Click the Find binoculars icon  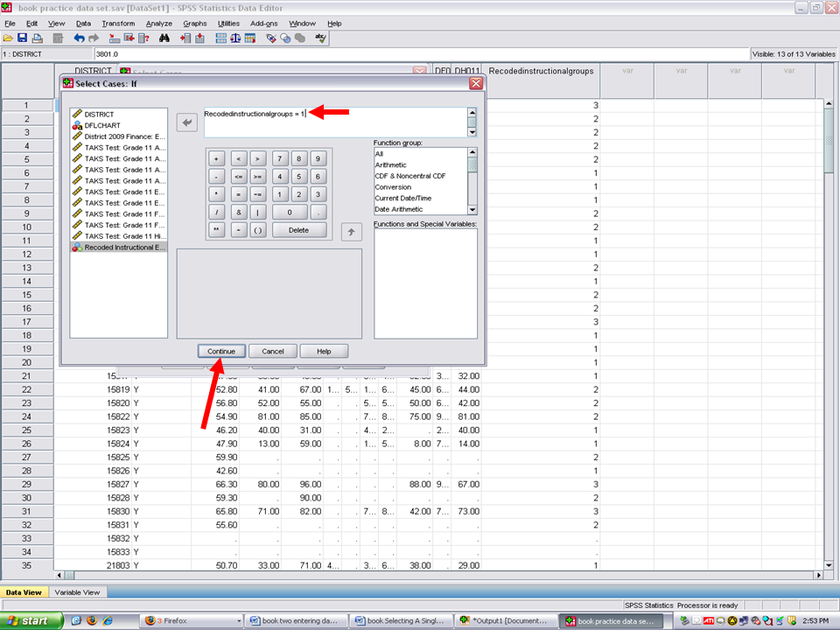164,38
